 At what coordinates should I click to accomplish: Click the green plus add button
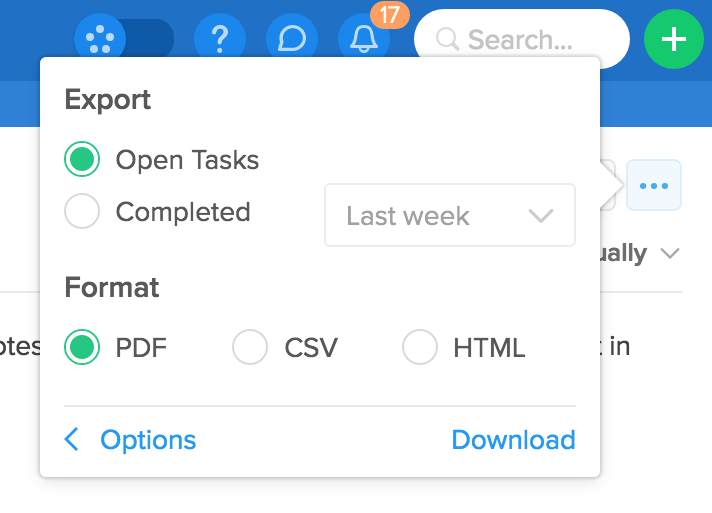tap(674, 39)
